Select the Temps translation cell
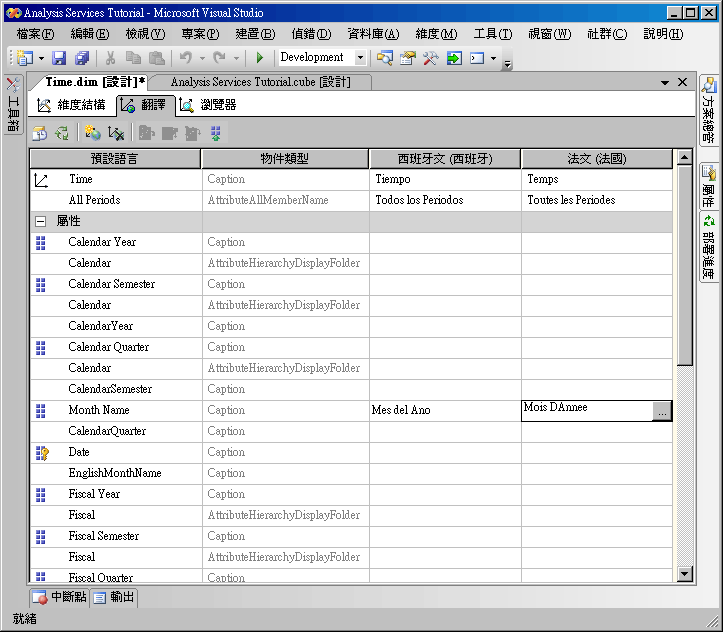 coord(597,180)
